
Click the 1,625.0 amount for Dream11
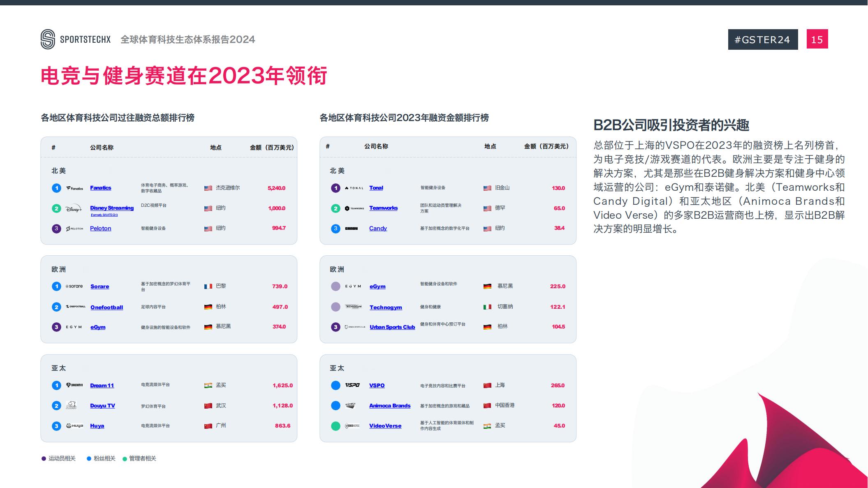point(282,385)
